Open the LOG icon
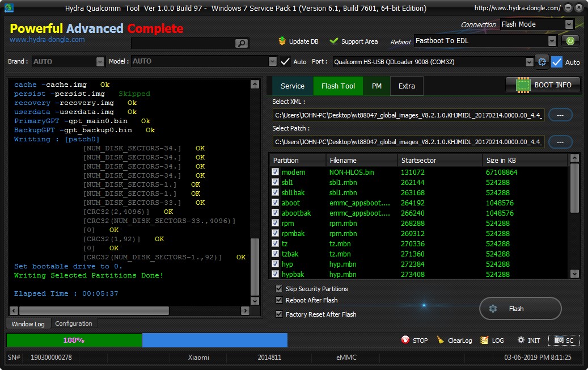This screenshot has width=588, height=370. pyautogui.click(x=484, y=340)
